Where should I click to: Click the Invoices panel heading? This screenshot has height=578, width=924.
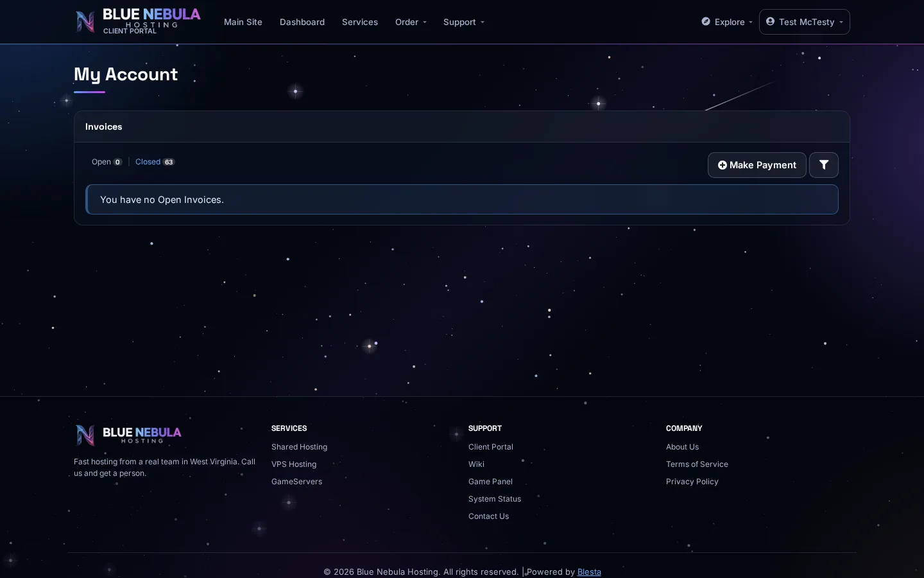tap(103, 127)
